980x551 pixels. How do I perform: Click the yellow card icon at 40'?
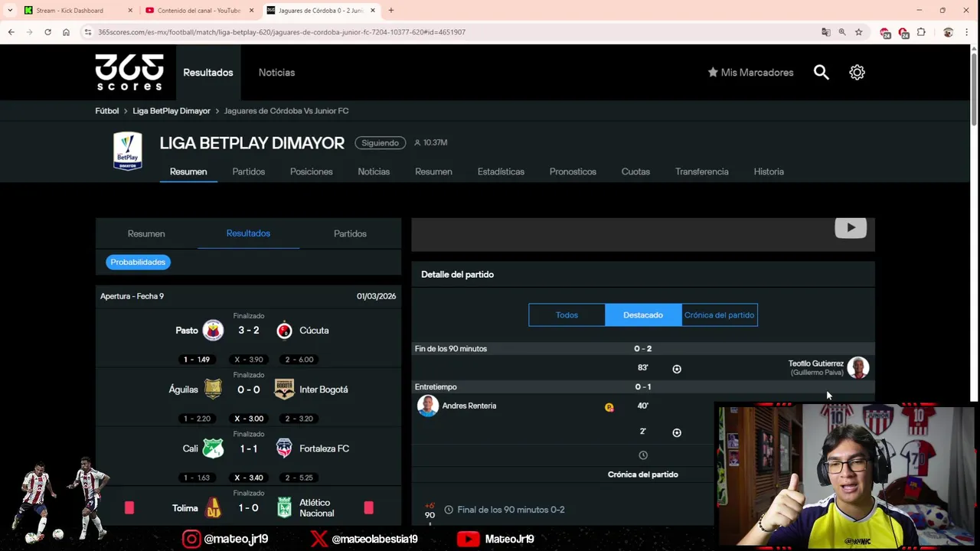609,407
